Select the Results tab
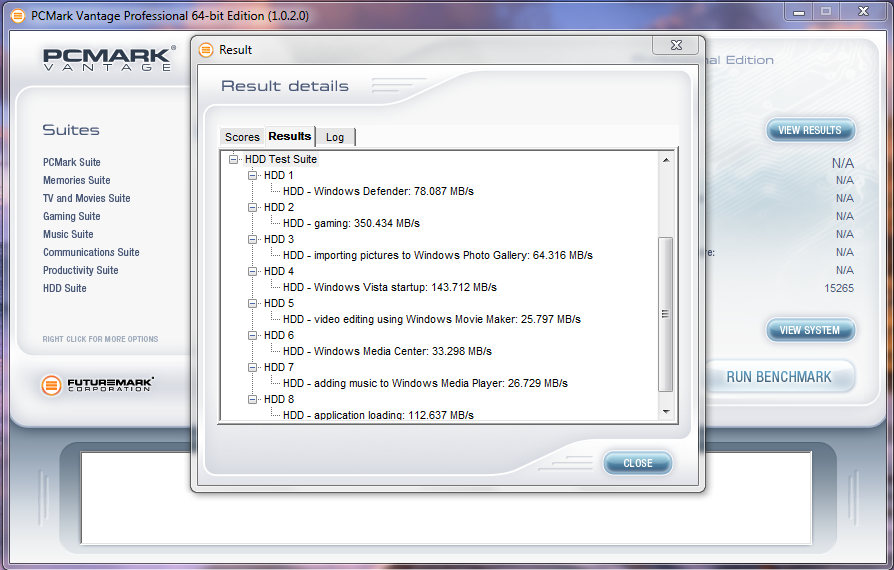The image size is (894, 570). point(290,136)
